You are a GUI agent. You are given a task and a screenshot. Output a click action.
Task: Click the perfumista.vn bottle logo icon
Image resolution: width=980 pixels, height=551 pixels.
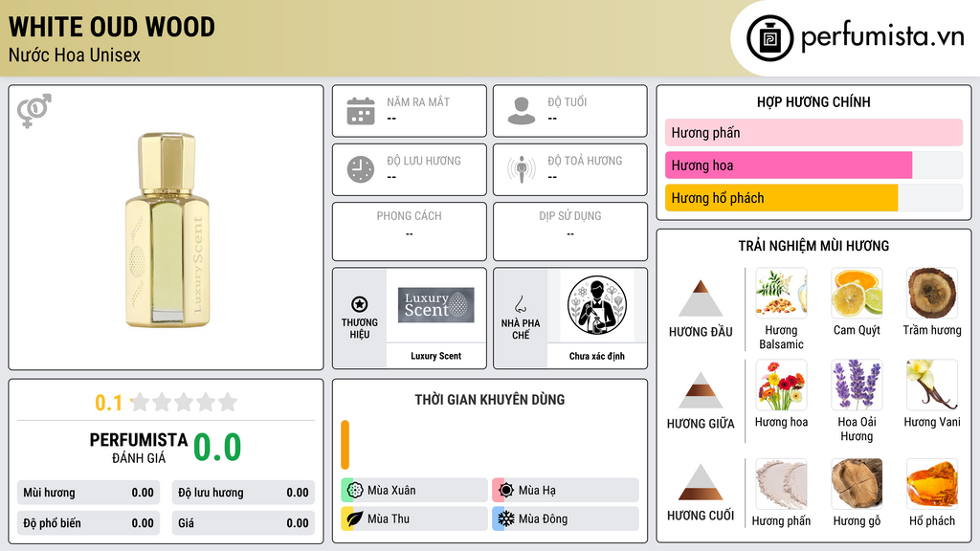tap(769, 38)
